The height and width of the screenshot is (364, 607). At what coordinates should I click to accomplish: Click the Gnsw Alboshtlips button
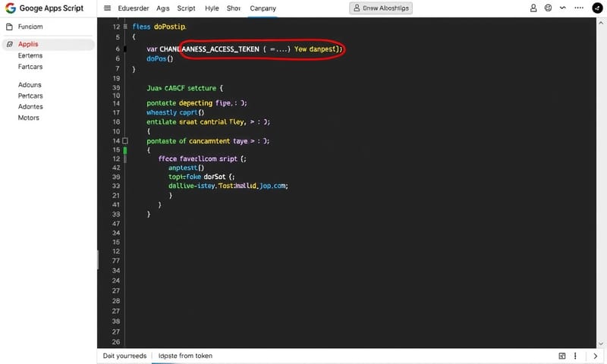point(381,8)
